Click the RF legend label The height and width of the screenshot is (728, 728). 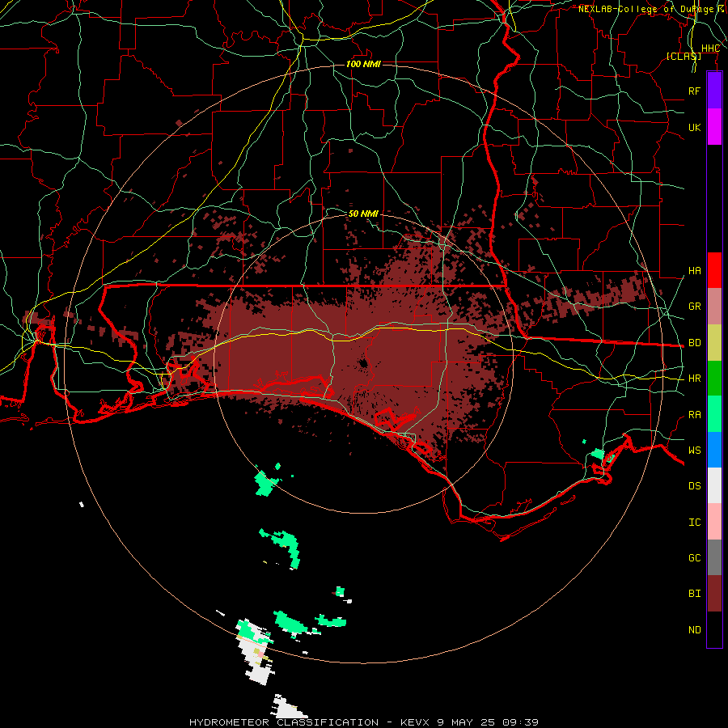click(x=694, y=91)
